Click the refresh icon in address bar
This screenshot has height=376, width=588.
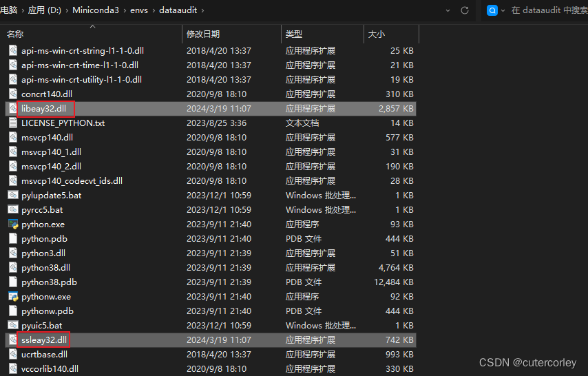coord(465,10)
